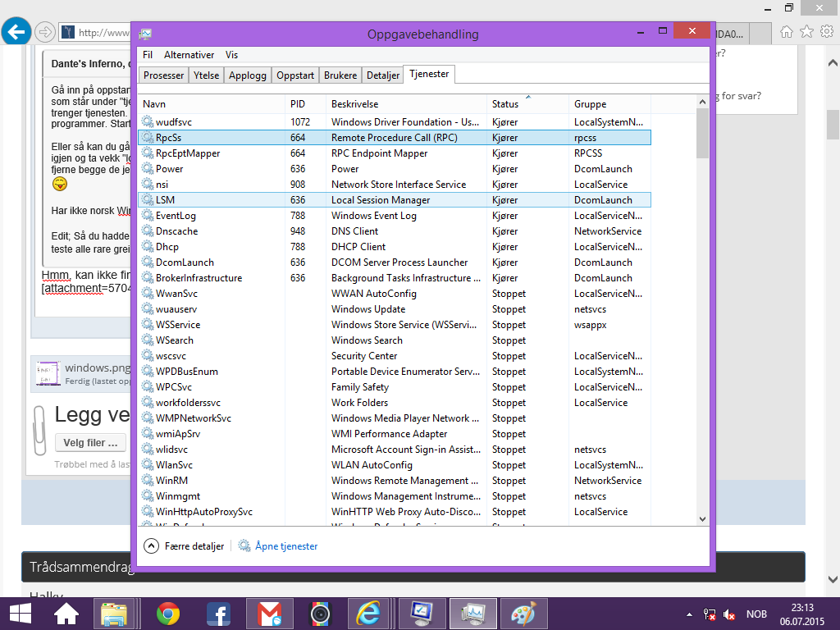Sort services by Beskrivelse column
This screenshot has width=840, height=630.
coord(407,104)
